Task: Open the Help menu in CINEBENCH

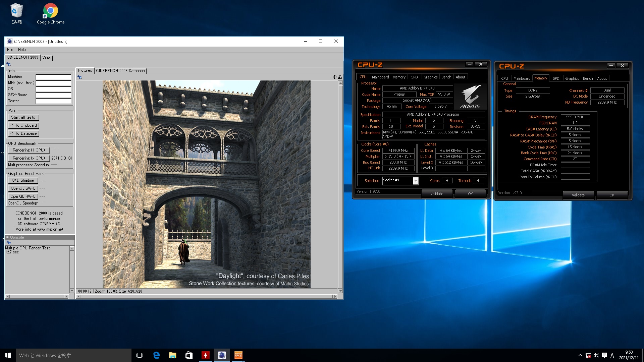Action: coord(22,50)
